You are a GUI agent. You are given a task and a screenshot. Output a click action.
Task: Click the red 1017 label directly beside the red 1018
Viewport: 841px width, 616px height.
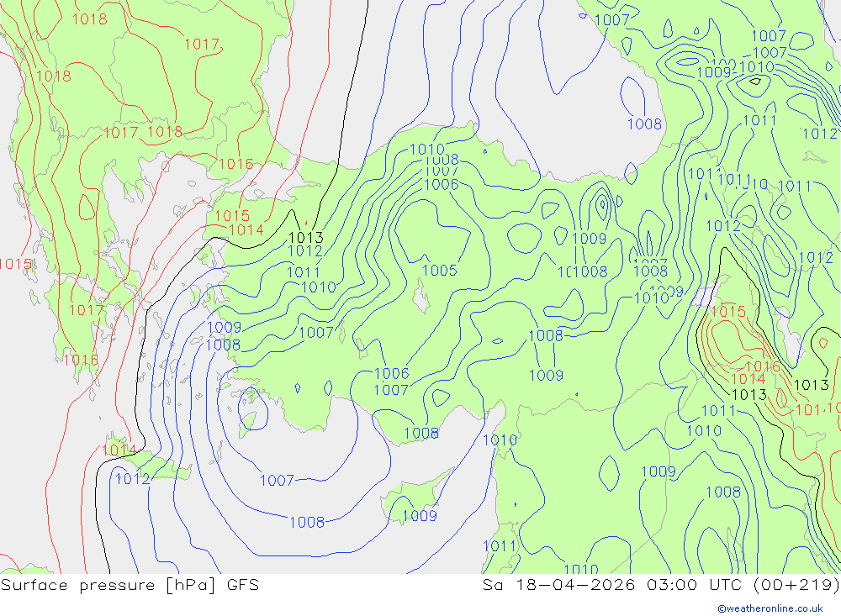(120, 133)
